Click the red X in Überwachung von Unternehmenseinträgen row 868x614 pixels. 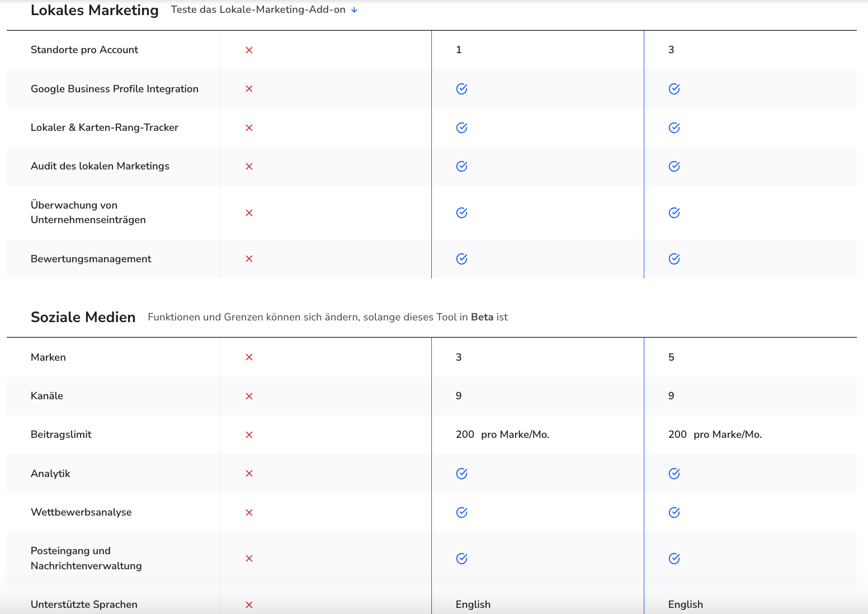(249, 213)
